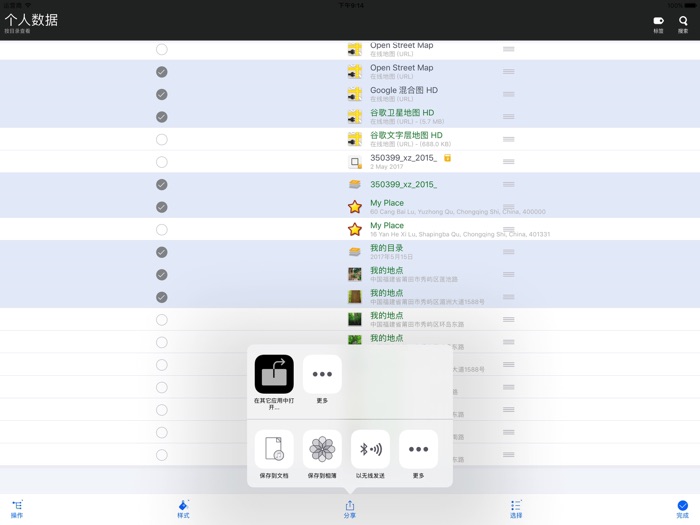Open the 搜索 search icon in header
Image resolution: width=700 pixels, height=525 pixels.
pyautogui.click(x=683, y=23)
